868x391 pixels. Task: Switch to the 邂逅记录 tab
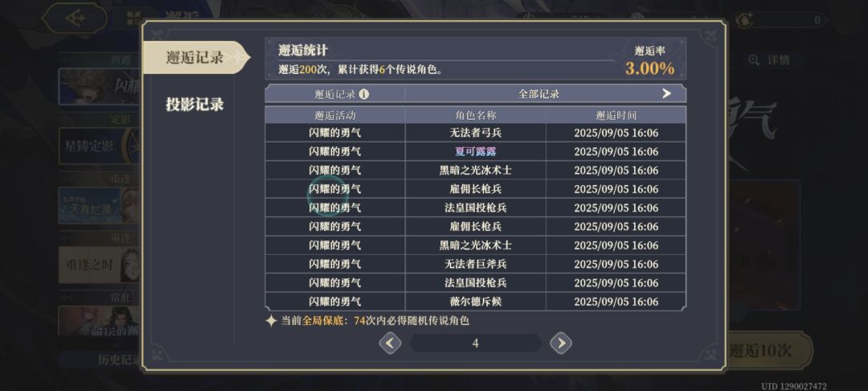point(194,58)
